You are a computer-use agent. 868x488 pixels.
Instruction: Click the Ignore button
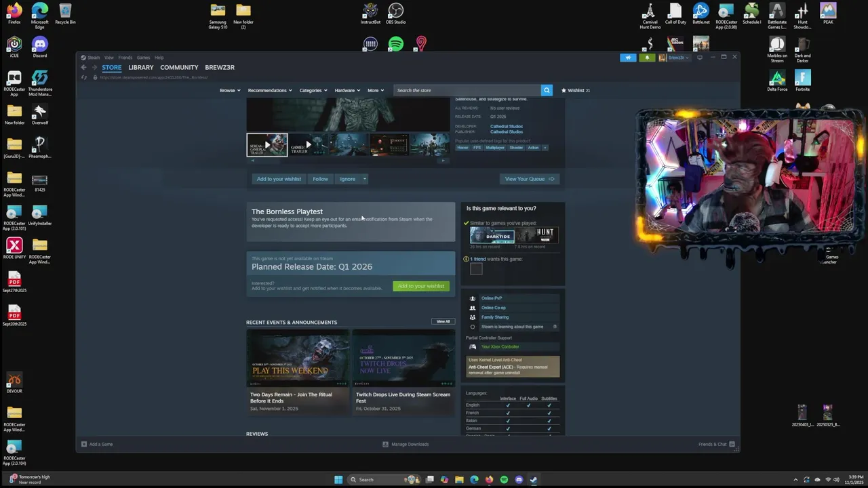point(347,179)
